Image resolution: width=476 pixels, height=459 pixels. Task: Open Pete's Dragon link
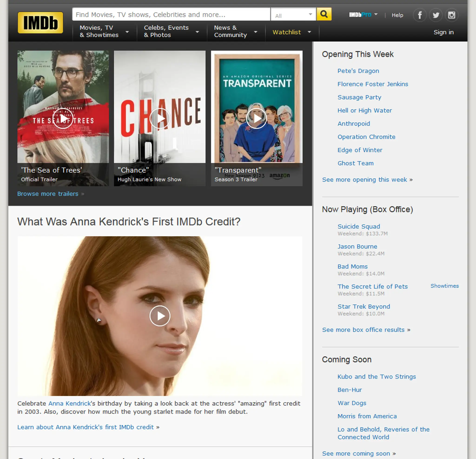point(358,71)
